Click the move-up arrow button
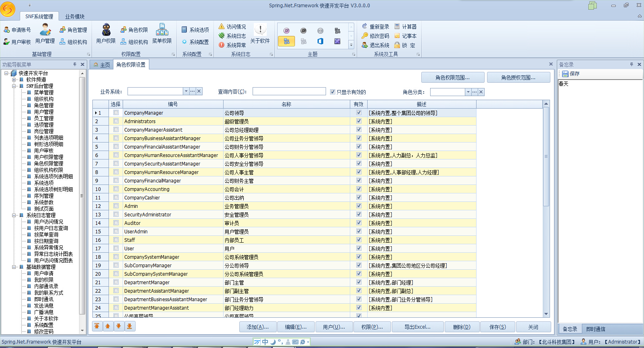Screen dimensions: 644x348 tap(108, 326)
